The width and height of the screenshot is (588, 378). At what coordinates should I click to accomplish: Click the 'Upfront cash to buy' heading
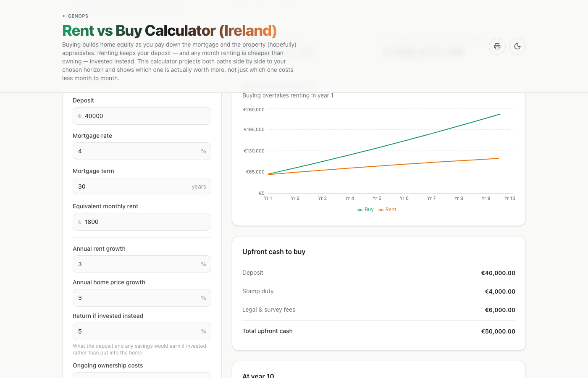pyautogui.click(x=274, y=252)
